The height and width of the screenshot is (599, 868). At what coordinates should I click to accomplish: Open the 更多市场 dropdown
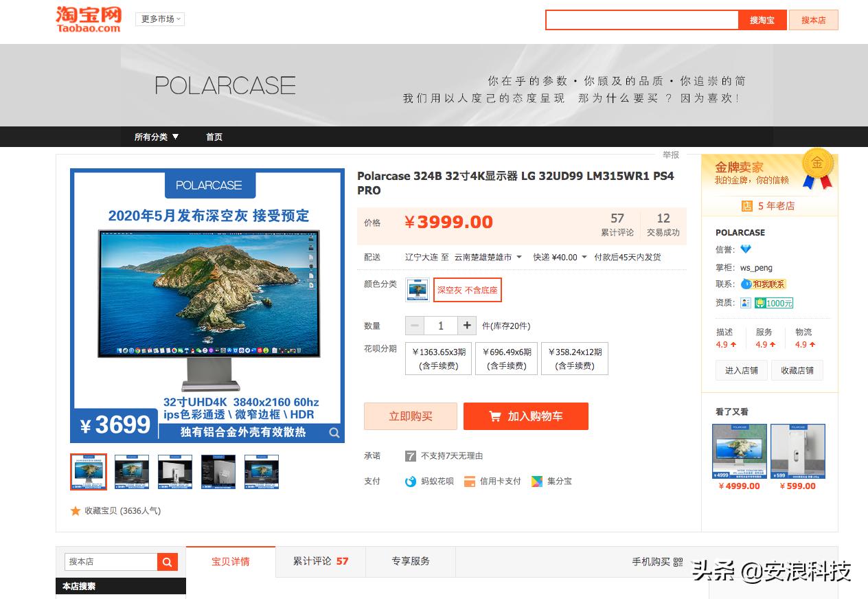[159, 19]
